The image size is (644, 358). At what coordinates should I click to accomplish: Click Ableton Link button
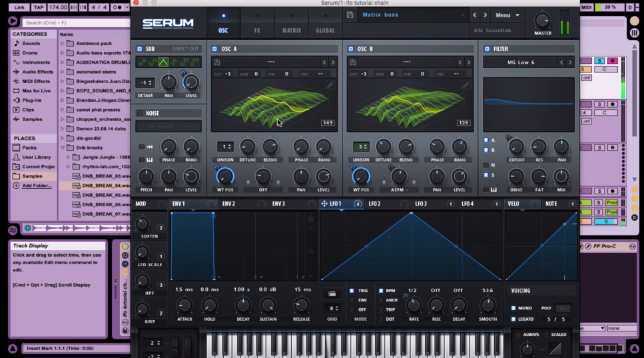pos(19,7)
